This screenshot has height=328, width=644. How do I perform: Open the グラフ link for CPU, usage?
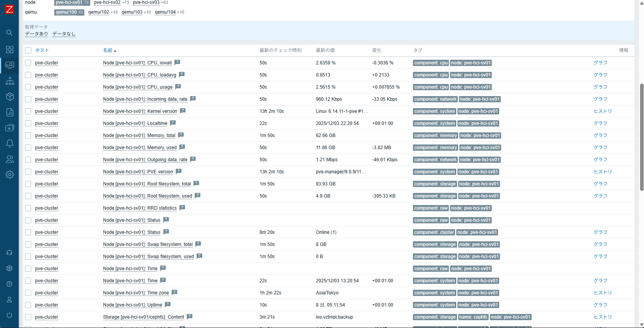600,87
